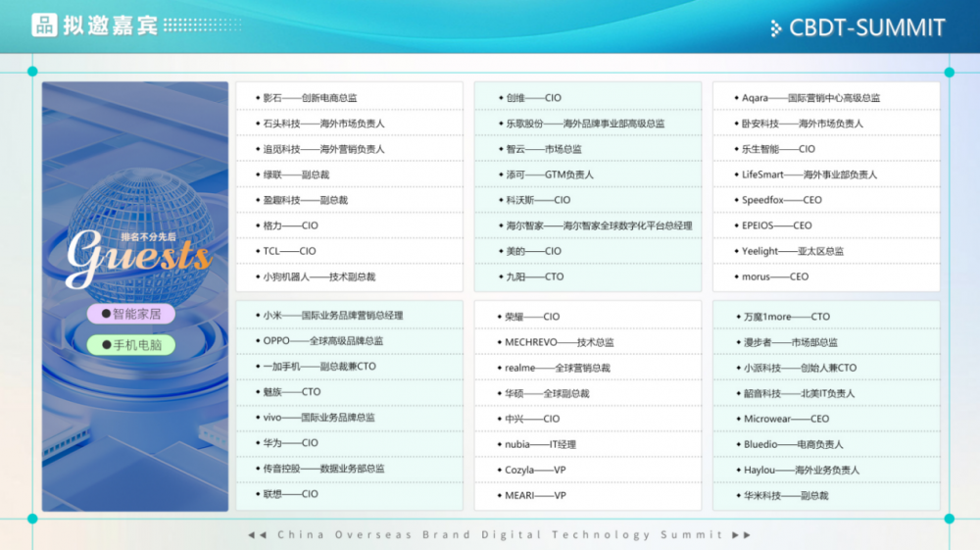The height and width of the screenshot is (550, 980).
Task: Click the CBDT-SUMMIT title text
Action: point(867,28)
